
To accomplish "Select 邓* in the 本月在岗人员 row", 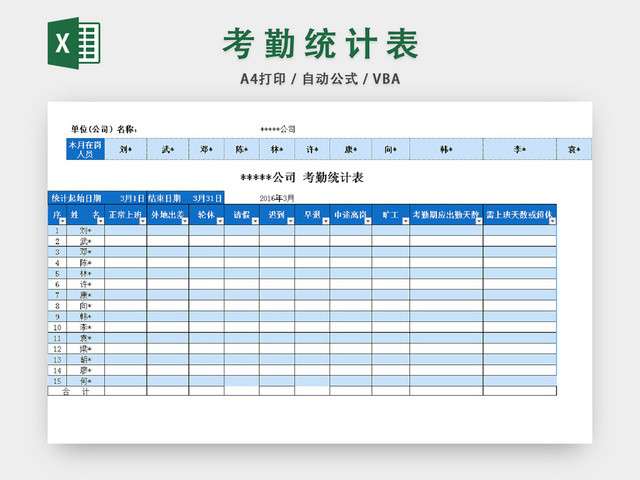I will pos(207,149).
